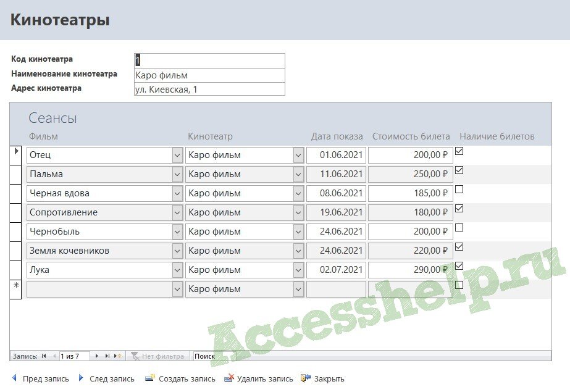Click the delete icon before Удалить запись
Viewport: 570px width, 392px height.
229,378
